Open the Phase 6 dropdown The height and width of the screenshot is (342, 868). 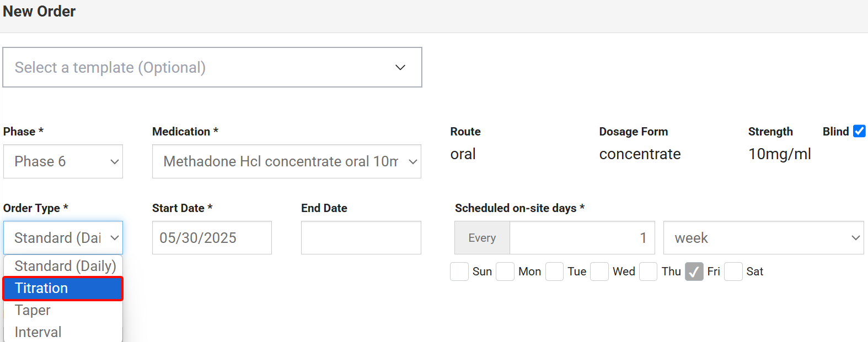click(63, 161)
